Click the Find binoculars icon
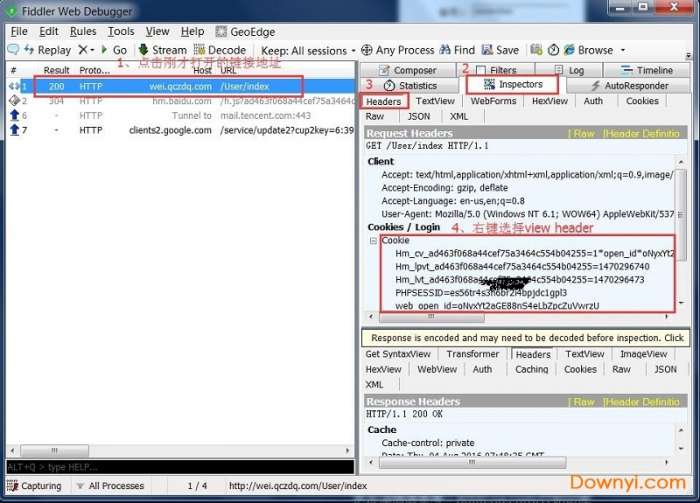Viewport: 700px width, 503px height. pos(445,50)
